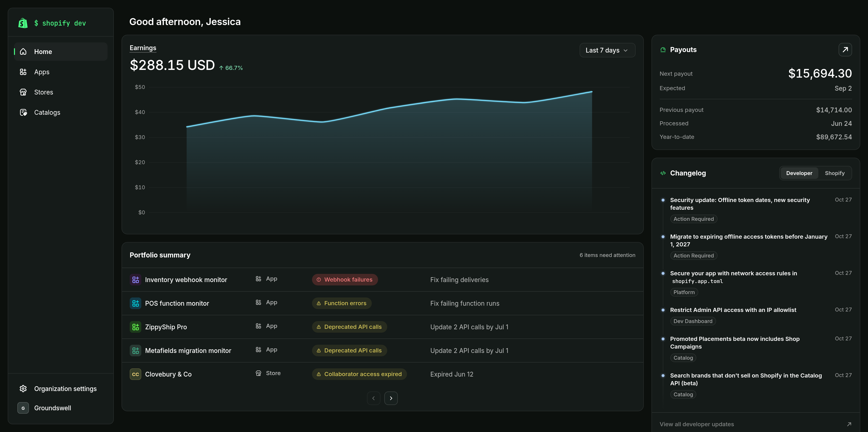868x432 pixels.
Task: Open Security update offline token dates entry
Action: [x=740, y=204]
